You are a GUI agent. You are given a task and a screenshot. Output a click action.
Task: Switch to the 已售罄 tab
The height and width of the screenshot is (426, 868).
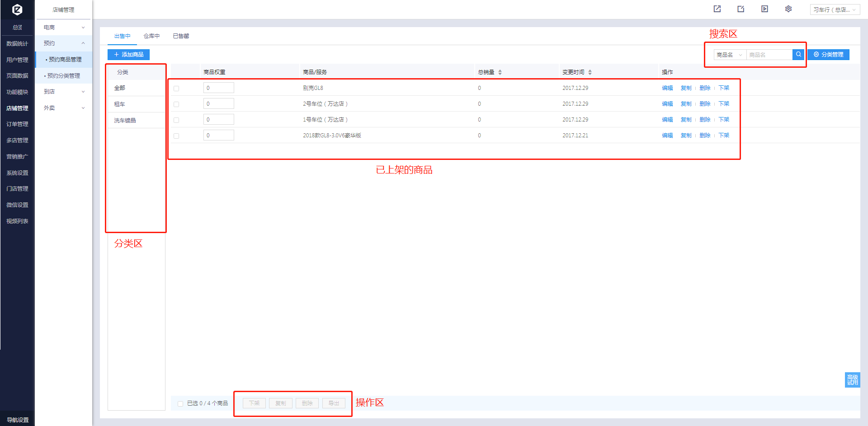[x=181, y=36]
